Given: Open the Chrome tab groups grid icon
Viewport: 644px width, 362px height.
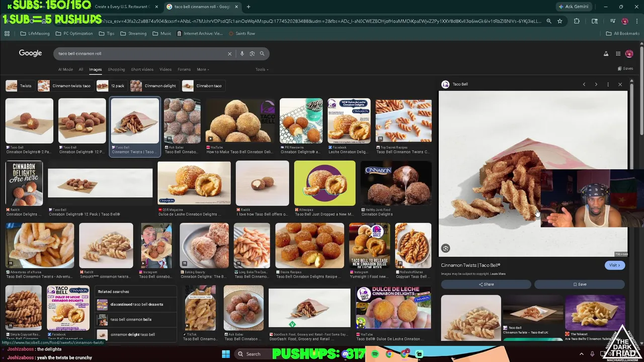Looking at the screenshot, I should coord(7,34).
